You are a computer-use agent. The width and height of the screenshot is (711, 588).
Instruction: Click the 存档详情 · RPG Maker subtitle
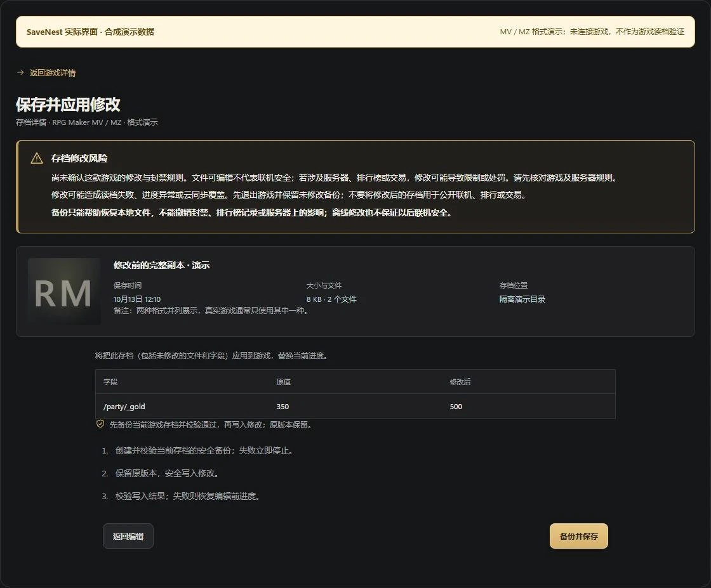pos(87,122)
